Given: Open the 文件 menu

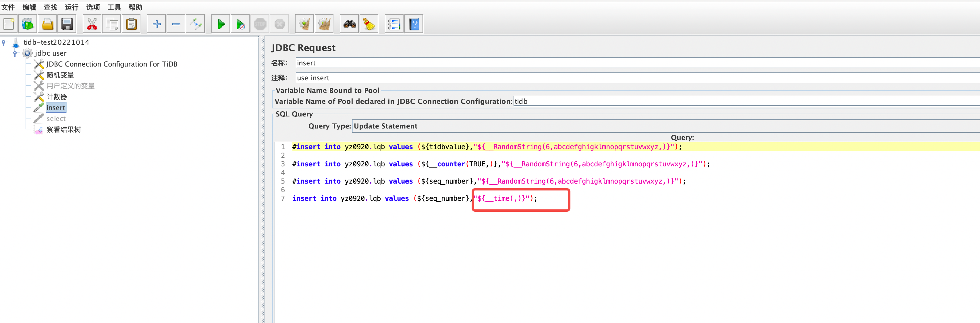Looking at the screenshot, I should click(x=8, y=7).
